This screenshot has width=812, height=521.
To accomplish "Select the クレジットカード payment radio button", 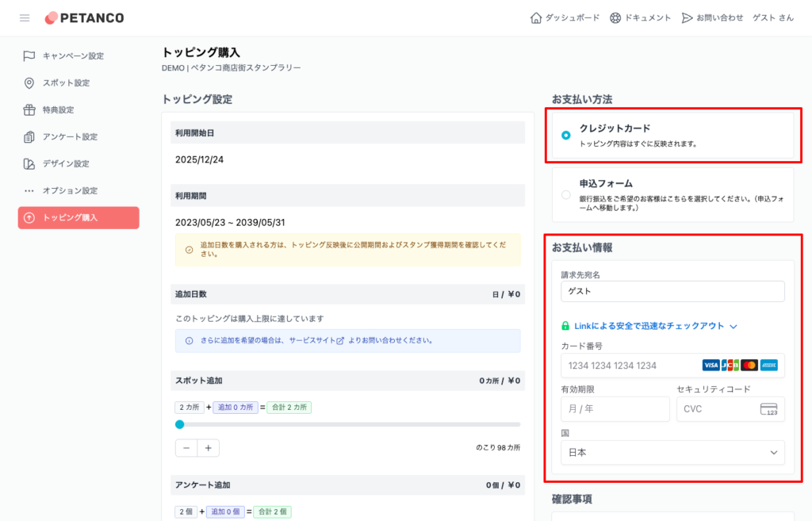I will tap(565, 134).
